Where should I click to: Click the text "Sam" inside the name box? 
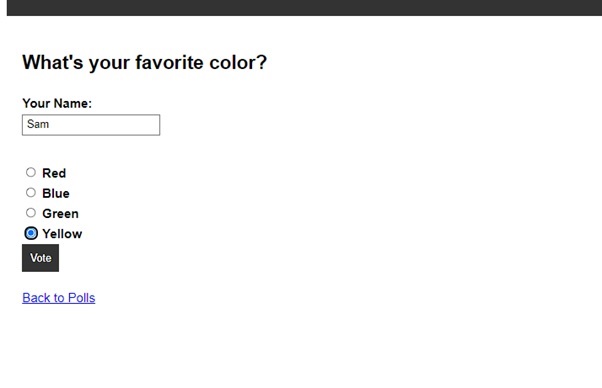(x=38, y=124)
